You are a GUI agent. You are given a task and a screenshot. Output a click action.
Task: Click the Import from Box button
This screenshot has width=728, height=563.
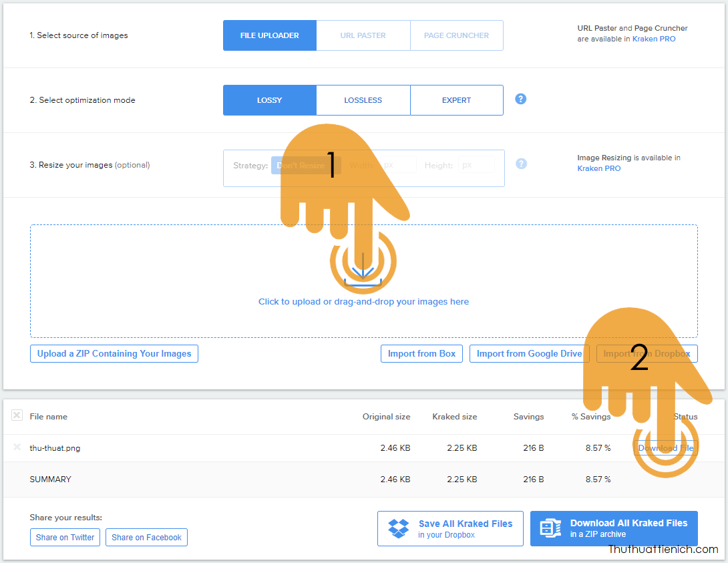coord(421,354)
